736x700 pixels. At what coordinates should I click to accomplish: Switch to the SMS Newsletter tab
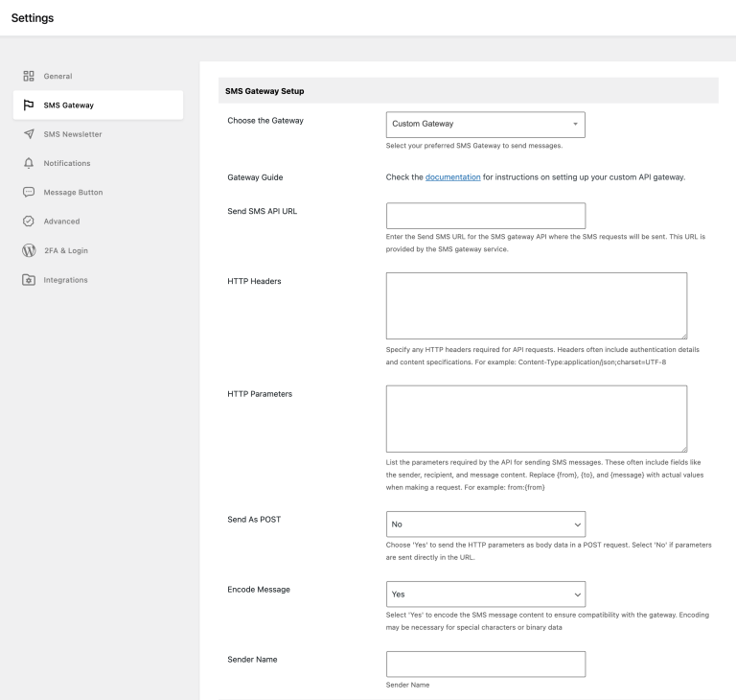click(73, 134)
